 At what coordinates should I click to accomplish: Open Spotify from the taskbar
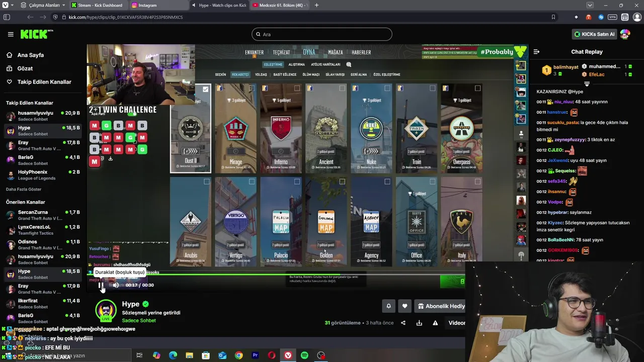tap(304, 355)
